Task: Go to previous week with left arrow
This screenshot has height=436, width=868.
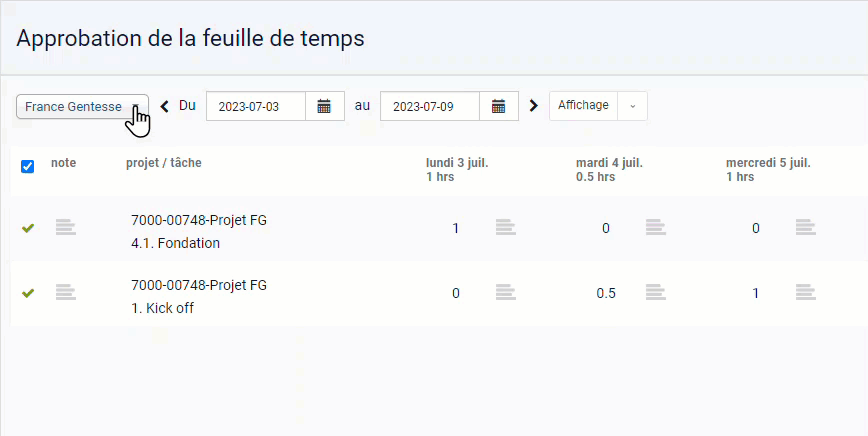Action: 164,106
